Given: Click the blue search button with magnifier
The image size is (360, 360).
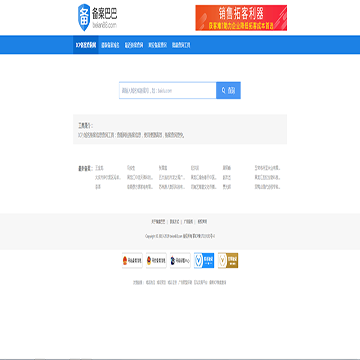Looking at the screenshot, I should pos(228,90).
